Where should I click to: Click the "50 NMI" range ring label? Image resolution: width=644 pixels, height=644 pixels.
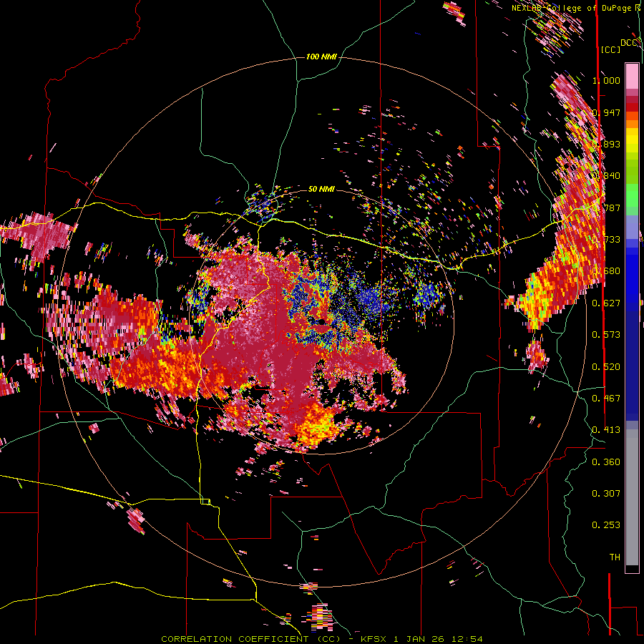tap(321, 190)
